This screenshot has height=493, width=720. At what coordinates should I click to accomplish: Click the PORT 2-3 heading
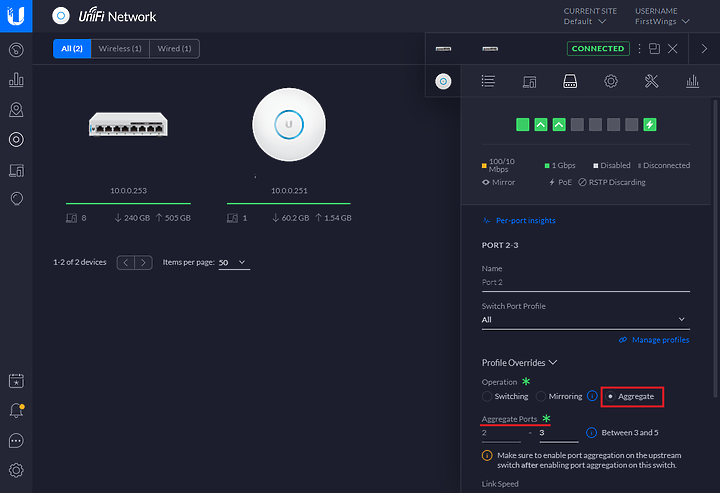(500, 245)
